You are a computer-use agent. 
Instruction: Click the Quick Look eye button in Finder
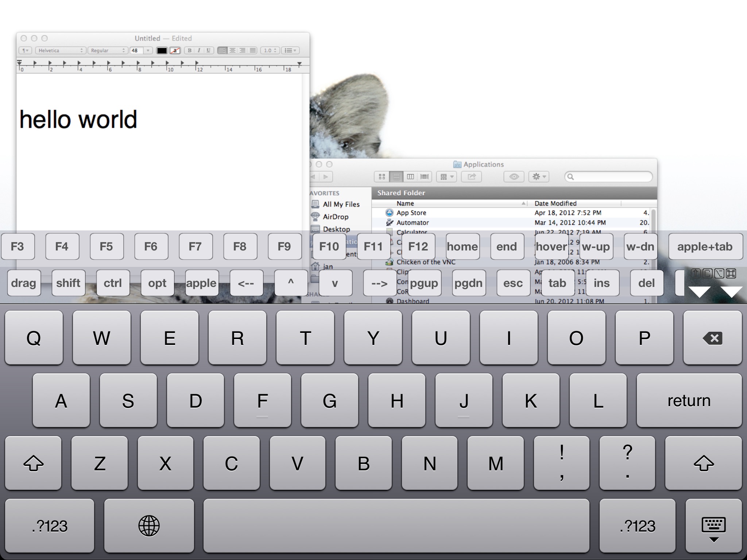(x=514, y=177)
